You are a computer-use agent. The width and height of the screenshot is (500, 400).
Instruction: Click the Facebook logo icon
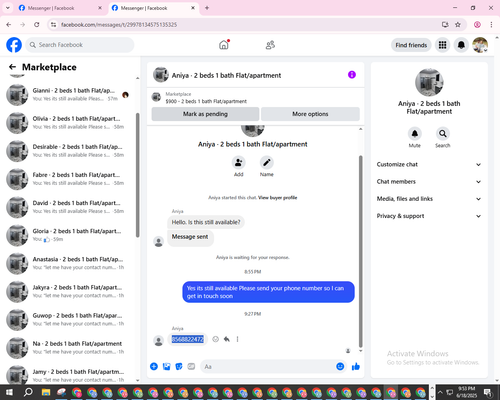(x=14, y=45)
